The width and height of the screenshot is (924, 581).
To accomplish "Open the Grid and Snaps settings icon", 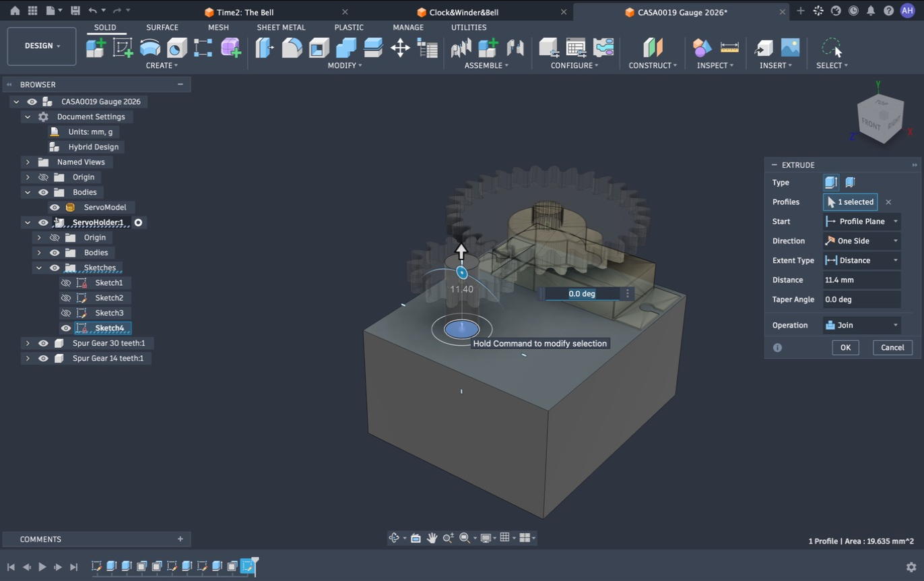I will coord(504,538).
